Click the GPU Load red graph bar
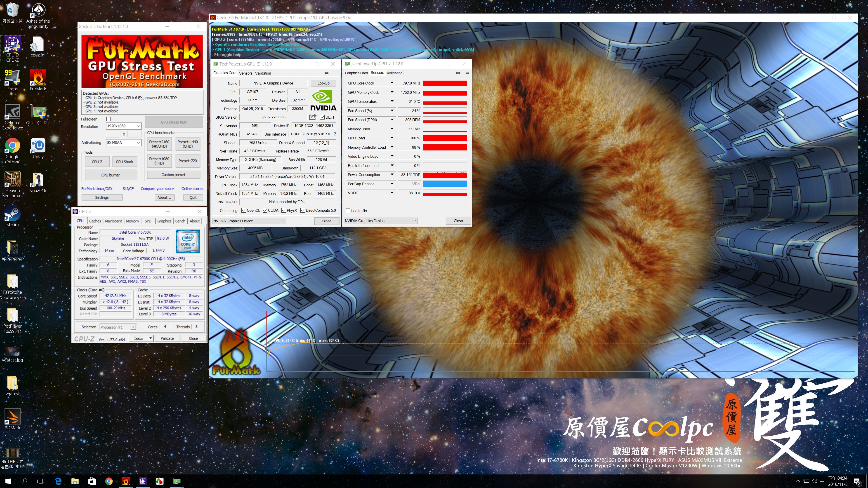The width and height of the screenshot is (868, 488). 445,138
